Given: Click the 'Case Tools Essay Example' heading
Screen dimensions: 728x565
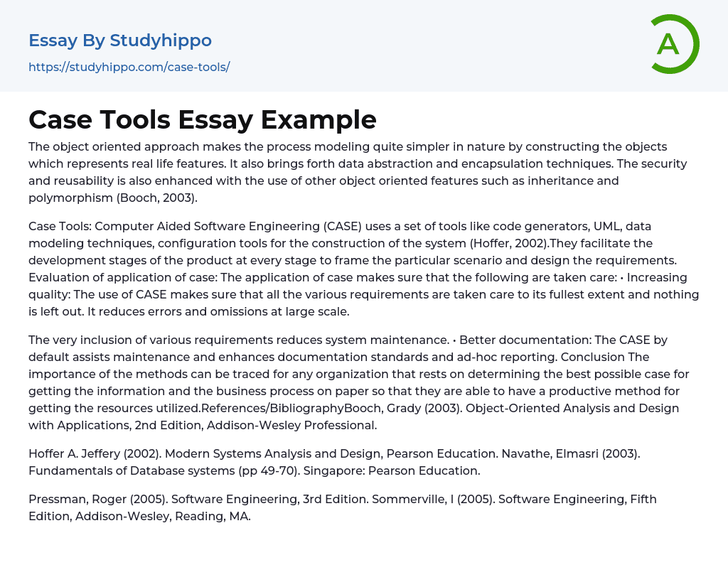Looking at the screenshot, I should tap(203, 119).
